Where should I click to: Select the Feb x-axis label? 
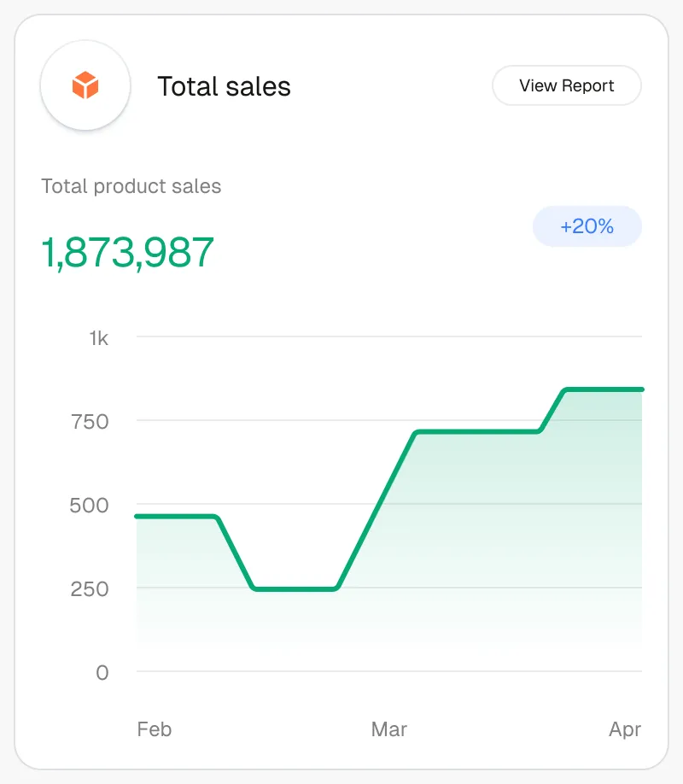155,729
